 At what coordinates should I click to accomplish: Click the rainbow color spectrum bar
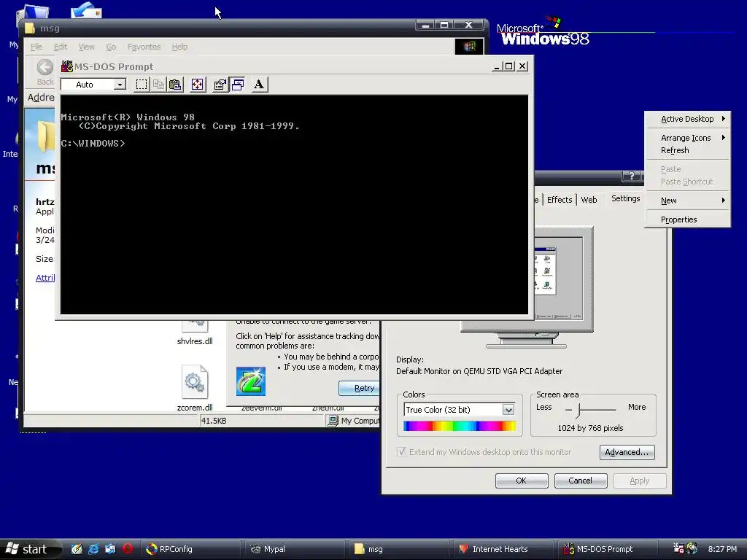coord(460,426)
